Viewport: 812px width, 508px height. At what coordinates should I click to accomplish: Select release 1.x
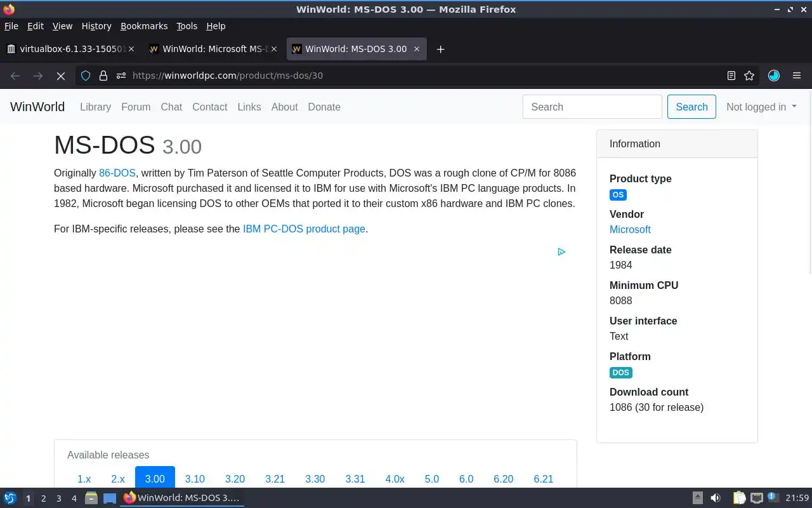click(84, 479)
